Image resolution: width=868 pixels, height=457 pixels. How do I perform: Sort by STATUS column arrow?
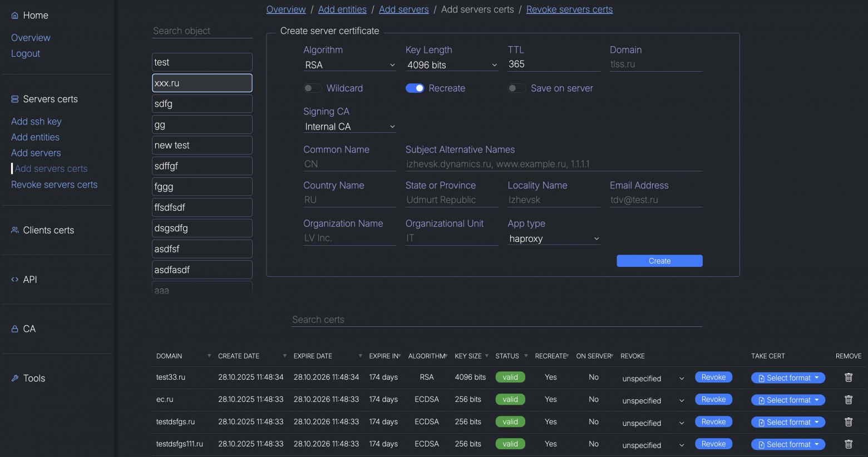[x=526, y=356]
